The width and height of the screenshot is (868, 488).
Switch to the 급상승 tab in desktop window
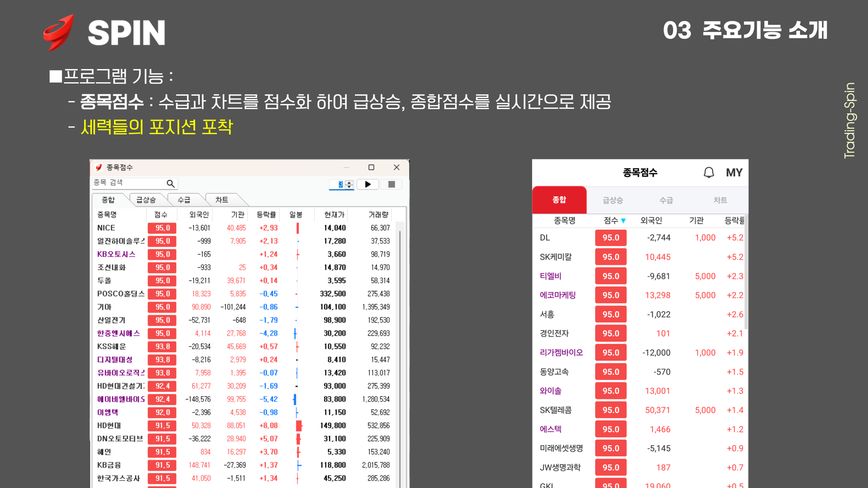pos(146,200)
